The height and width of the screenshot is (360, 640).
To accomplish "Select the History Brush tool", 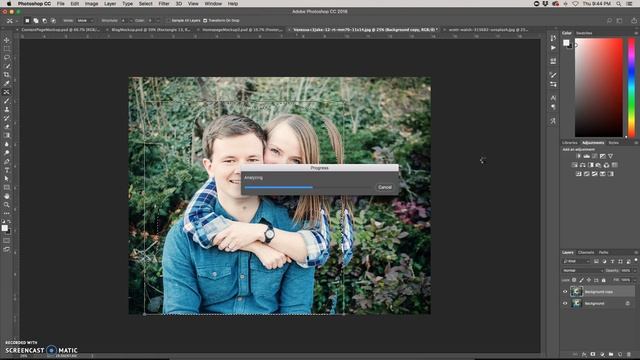I will click(x=7, y=118).
